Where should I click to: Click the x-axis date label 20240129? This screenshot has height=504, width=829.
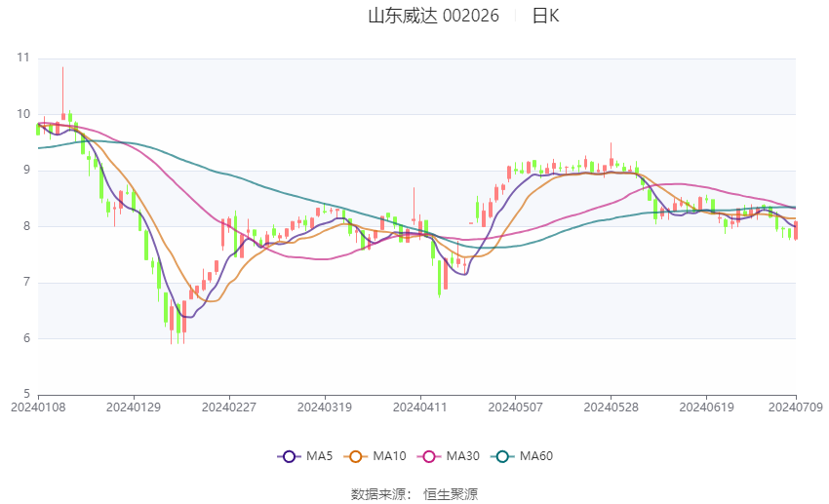pyautogui.click(x=134, y=407)
